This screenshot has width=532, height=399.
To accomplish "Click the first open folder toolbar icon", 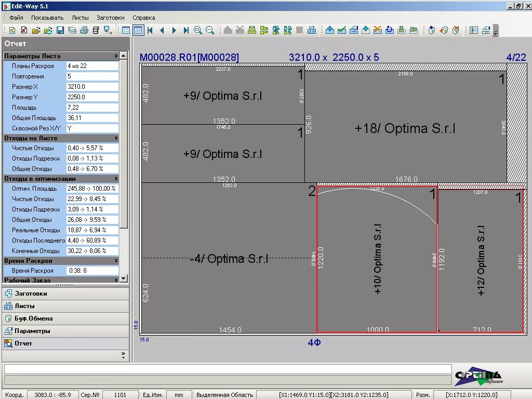I will [x=36, y=30].
